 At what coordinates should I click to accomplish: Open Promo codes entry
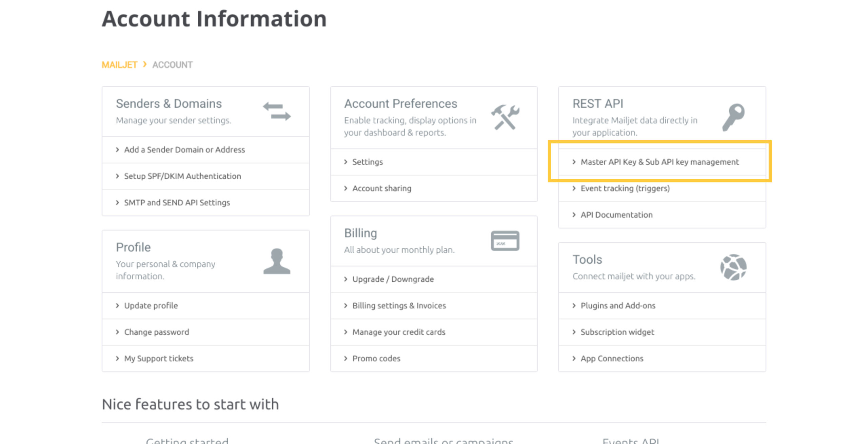(x=376, y=359)
